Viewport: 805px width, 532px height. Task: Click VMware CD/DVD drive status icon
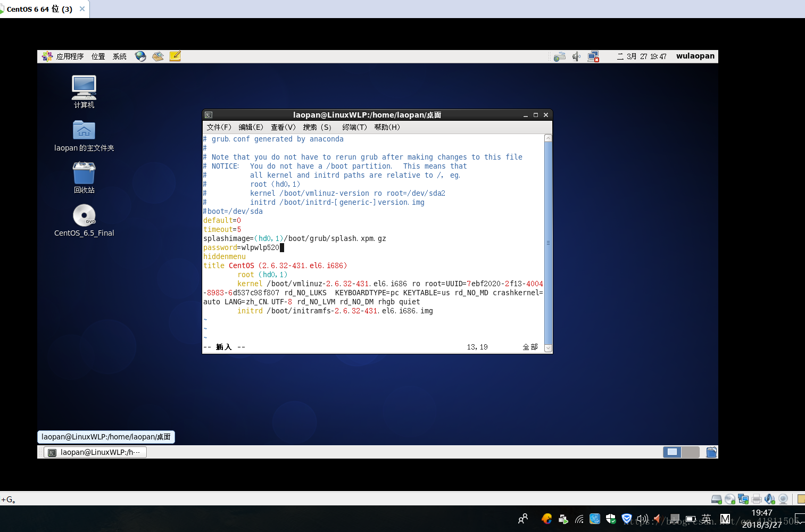point(730,499)
